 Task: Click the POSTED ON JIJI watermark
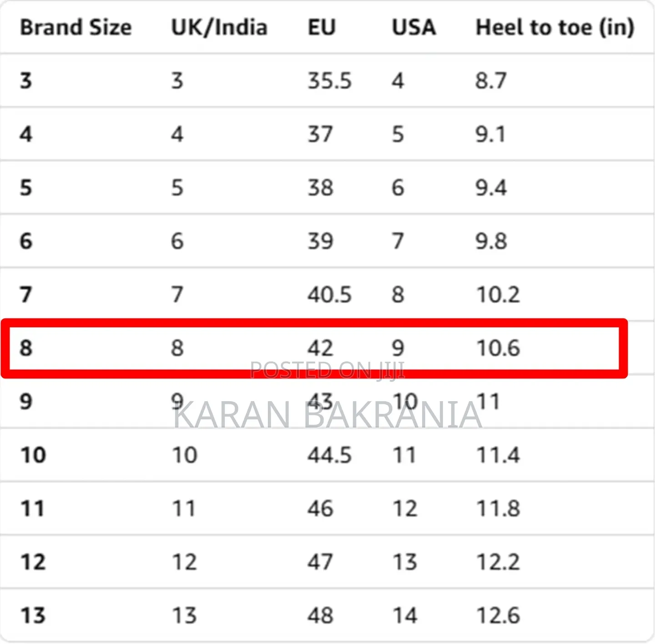click(x=327, y=370)
